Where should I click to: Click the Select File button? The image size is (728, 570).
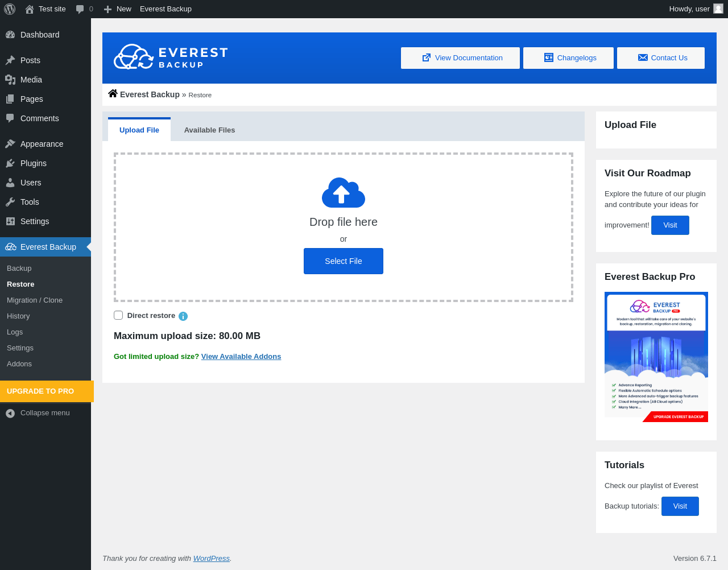click(344, 261)
